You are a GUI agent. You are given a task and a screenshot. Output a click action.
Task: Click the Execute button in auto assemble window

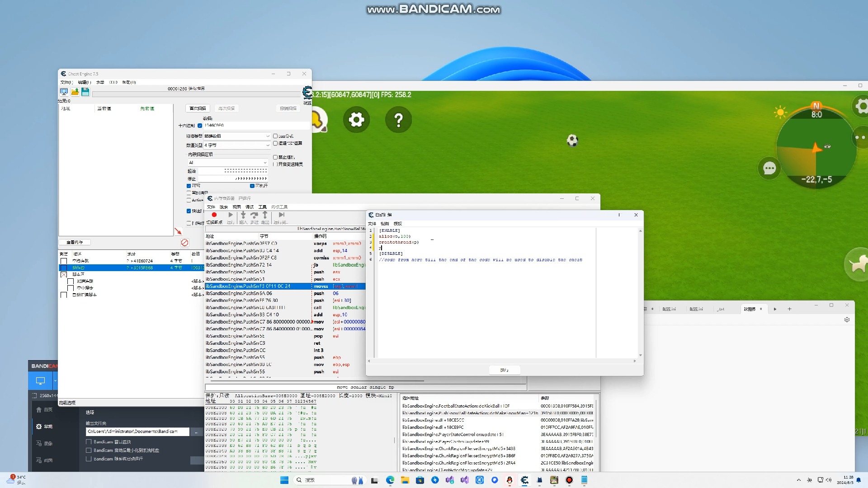coord(505,370)
